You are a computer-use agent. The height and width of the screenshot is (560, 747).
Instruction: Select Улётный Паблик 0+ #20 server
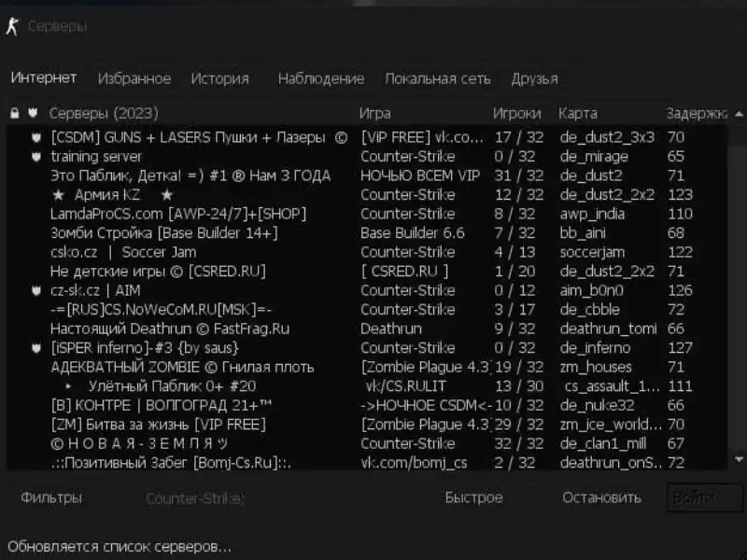click(x=367, y=386)
